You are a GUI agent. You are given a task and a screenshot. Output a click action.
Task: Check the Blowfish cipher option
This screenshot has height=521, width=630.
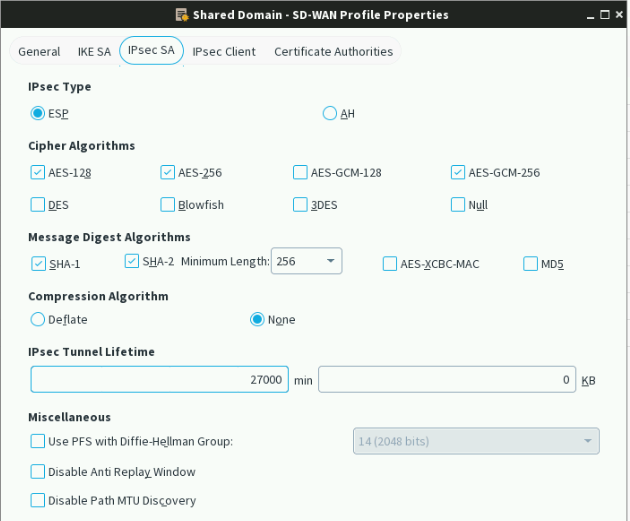click(168, 204)
